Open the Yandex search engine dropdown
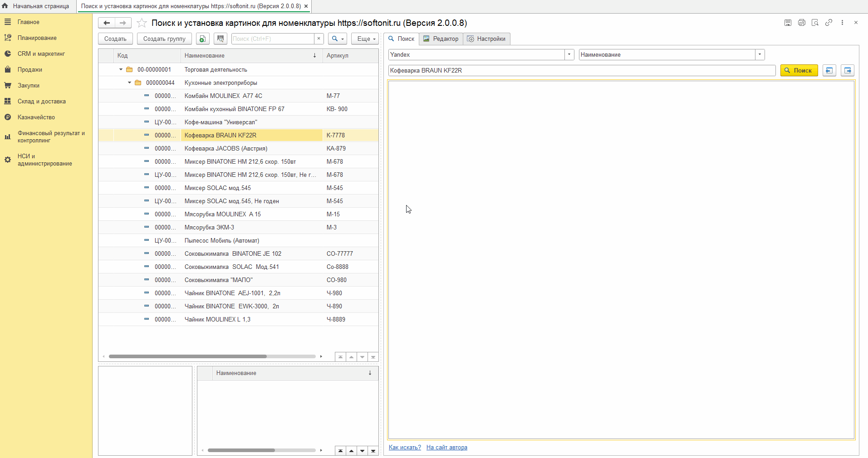This screenshot has width=868, height=458. coord(569,55)
